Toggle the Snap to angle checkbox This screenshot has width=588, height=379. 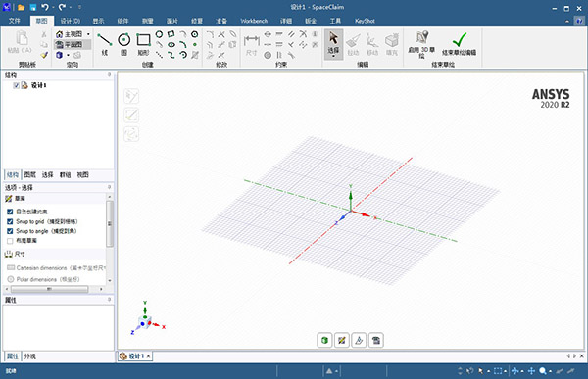(x=10, y=231)
